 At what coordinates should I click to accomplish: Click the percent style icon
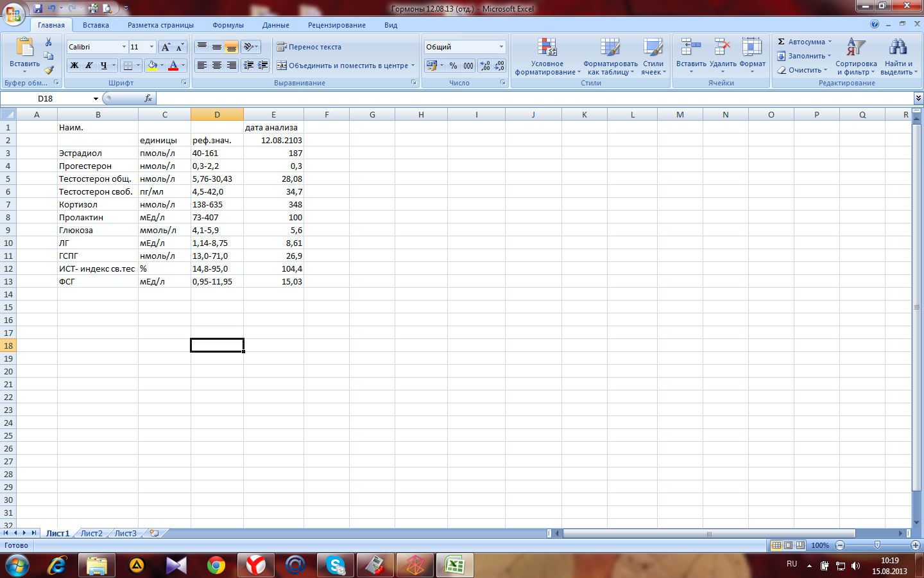click(x=453, y=66)
